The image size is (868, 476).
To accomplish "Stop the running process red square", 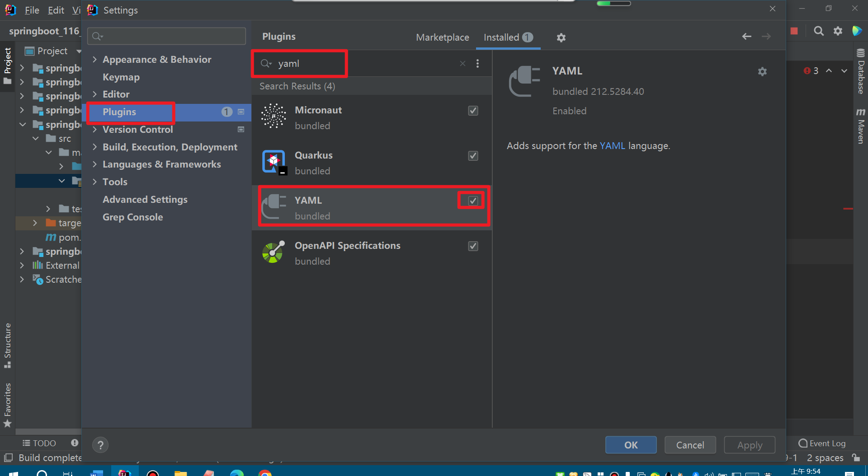I will click(x=794, y=31).
